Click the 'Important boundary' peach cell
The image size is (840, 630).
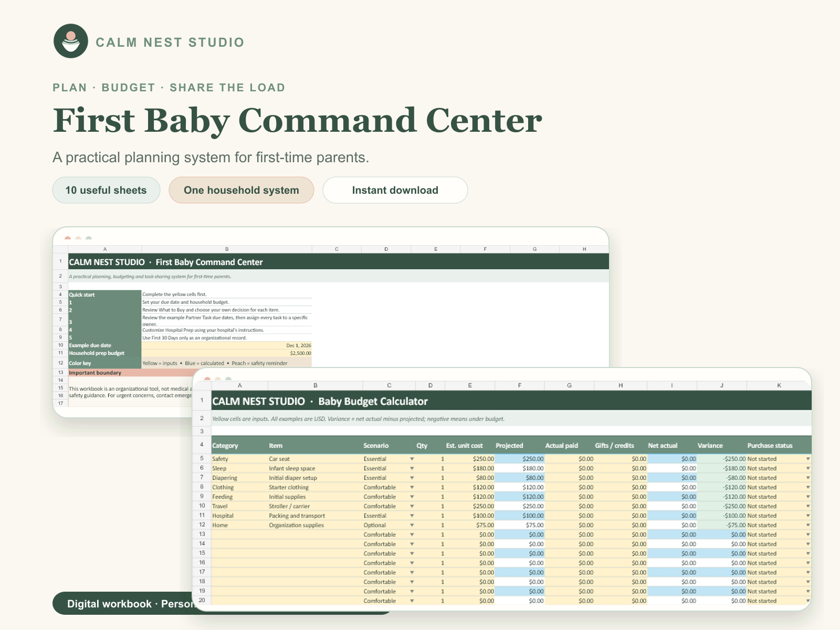click(x=131, y=373)
